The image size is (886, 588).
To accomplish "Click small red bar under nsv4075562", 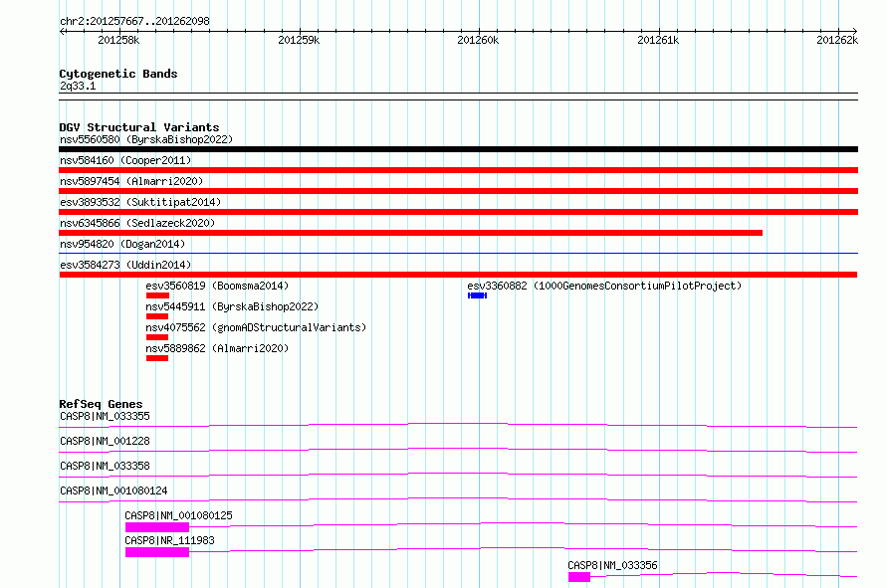I will pyautogui.click(x=157, y=337).
